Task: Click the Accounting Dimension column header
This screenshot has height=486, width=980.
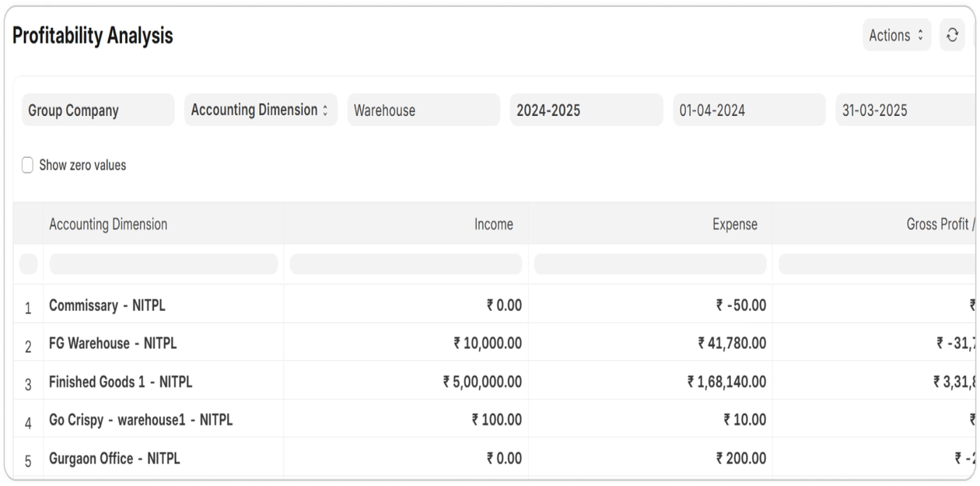Action: (108, 224)
